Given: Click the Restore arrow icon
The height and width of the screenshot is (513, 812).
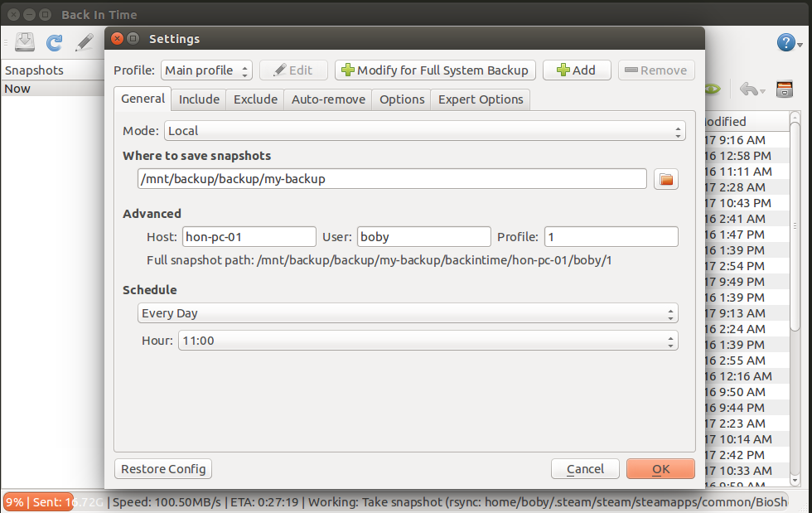Looking at the screenshot, I should (749, 90).
